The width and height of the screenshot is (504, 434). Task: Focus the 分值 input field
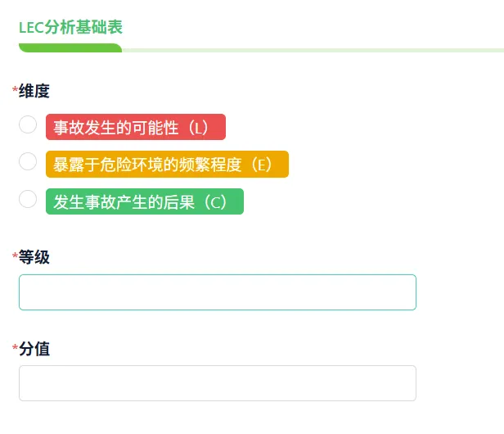coord(218,383)
